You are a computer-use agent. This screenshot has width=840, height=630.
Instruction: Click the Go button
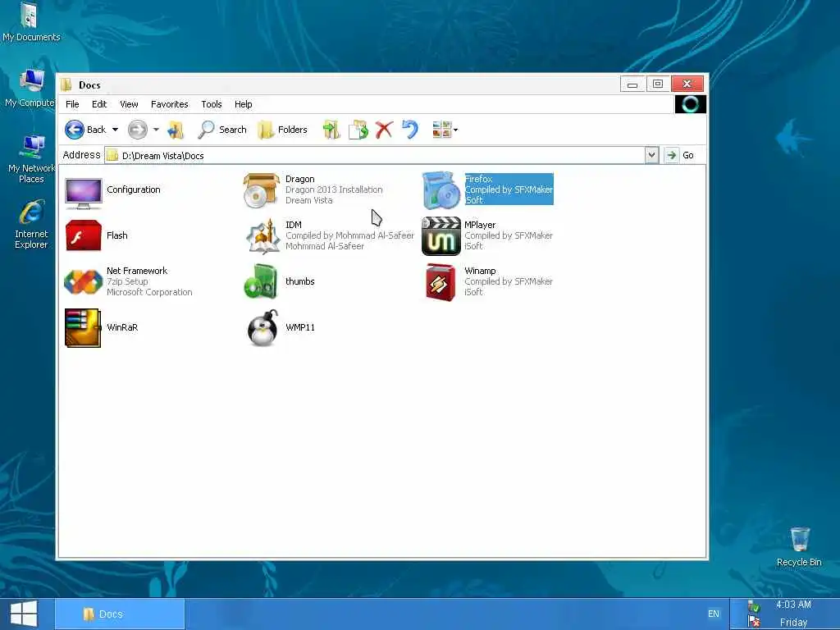[680, 155]
